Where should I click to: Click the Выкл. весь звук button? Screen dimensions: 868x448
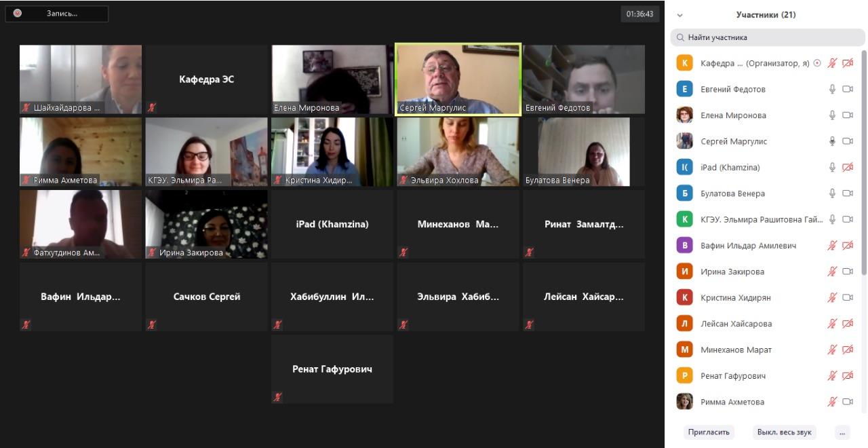pyautogui.click(x=784, y=432)
